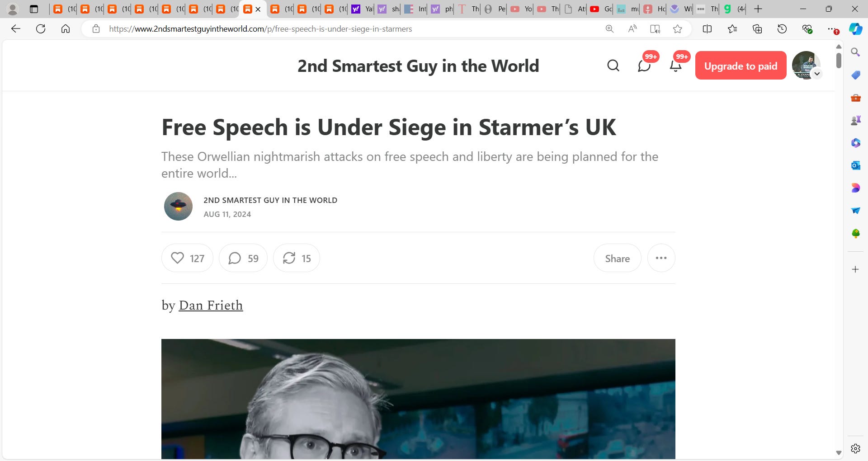This screenshot has height=461, width=868.
Task: Expand the user avatar menu
Action: pos(817,74)
